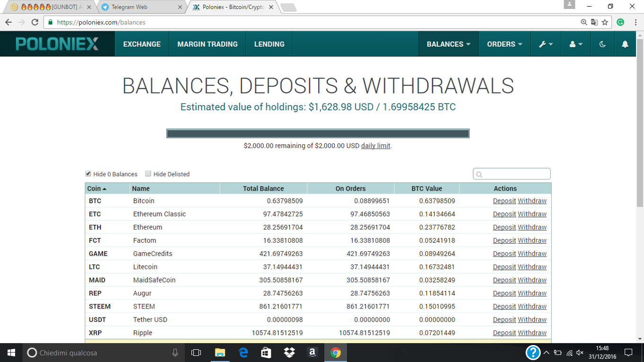Viewport: 644px width, 362px height.
Task: Reload the page with the refresh icon
Action: [x=35, y=22]
